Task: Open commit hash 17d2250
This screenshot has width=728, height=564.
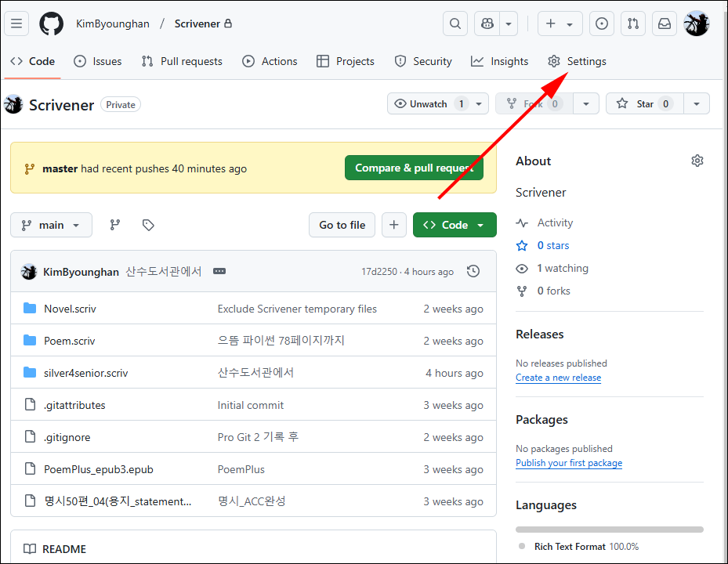Action: click(379, 272)
